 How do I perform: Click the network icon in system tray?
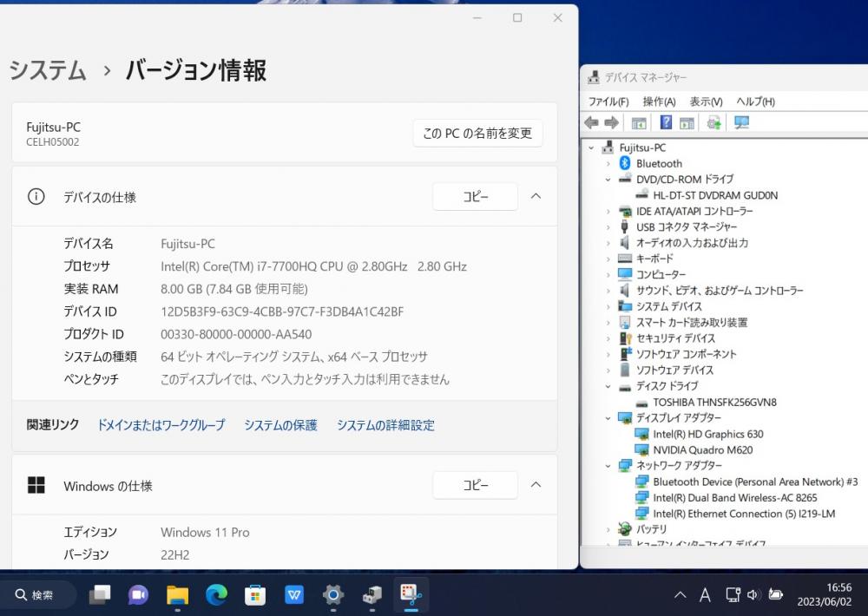[x=733, y=595]
